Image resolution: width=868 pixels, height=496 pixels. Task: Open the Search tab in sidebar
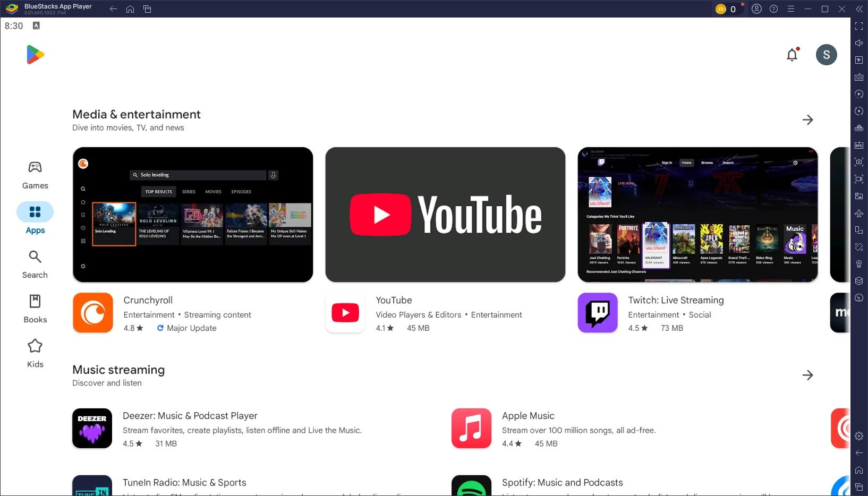[x=35, y=264]
